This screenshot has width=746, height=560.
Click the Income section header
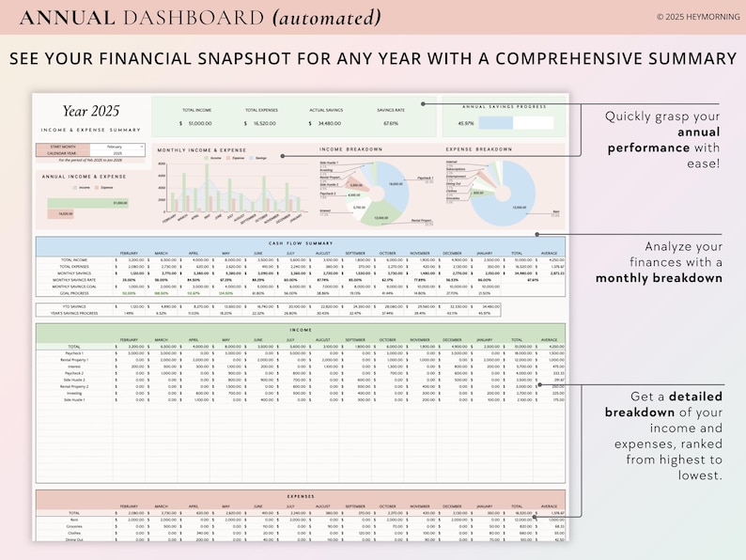(301, 330)
